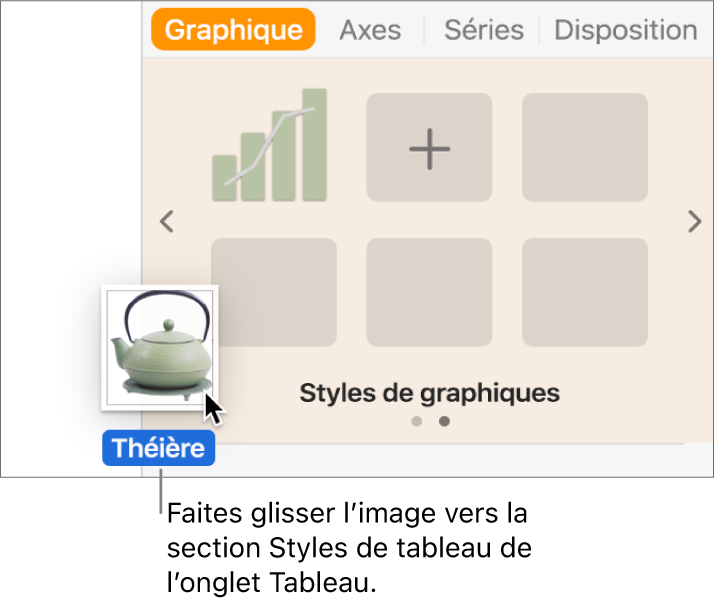Switch to the Axes tab

[370, 30]
